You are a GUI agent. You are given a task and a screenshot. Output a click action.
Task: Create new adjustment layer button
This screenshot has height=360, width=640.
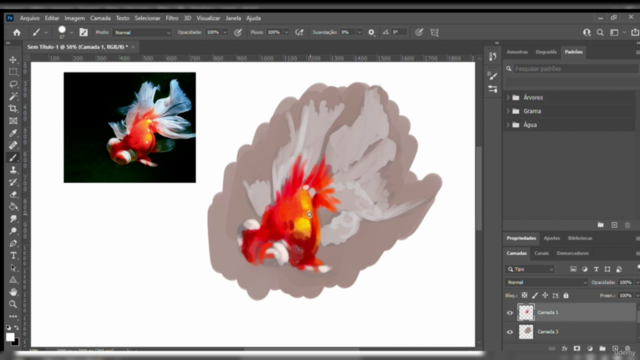(590, 349)
